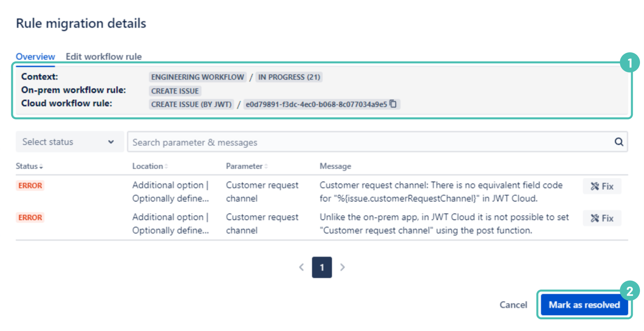Click message about no equivalent field code

click(441, 192)
